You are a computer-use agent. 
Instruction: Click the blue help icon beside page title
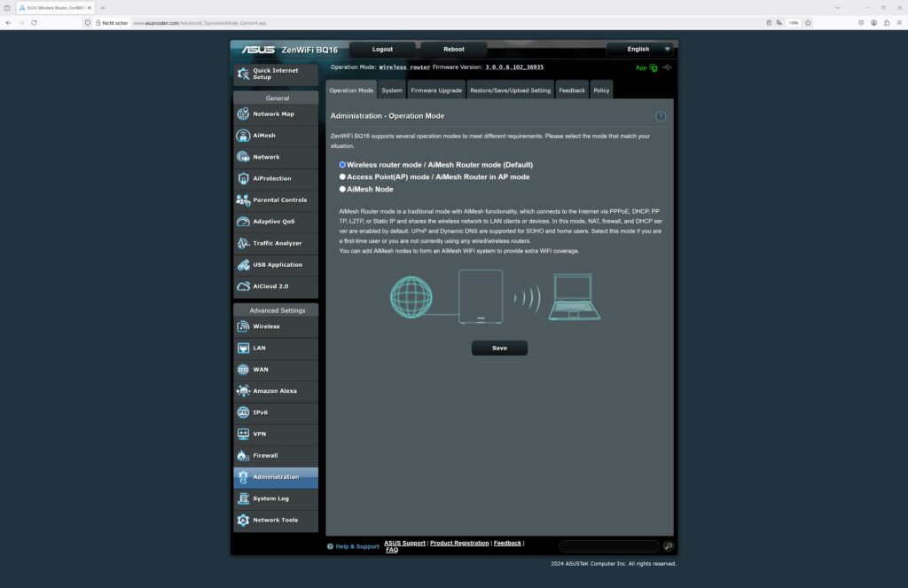pos(660,116)
